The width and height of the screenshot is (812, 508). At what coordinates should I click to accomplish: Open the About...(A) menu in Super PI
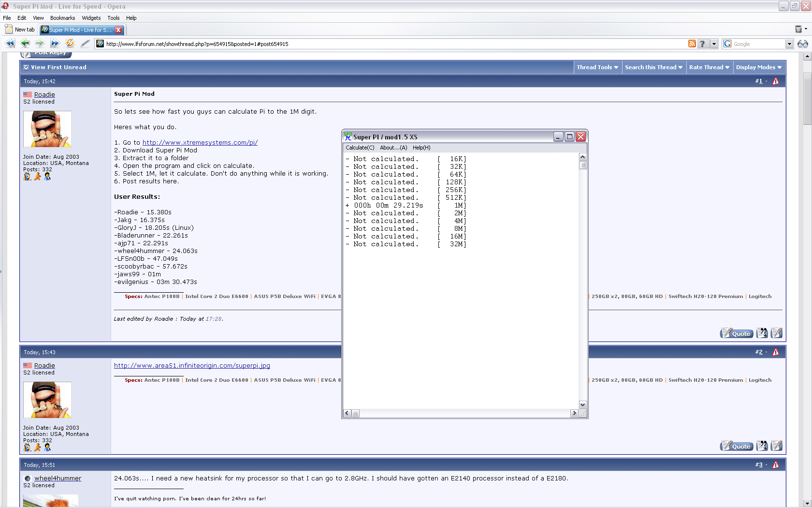click(x=393, y=148)
